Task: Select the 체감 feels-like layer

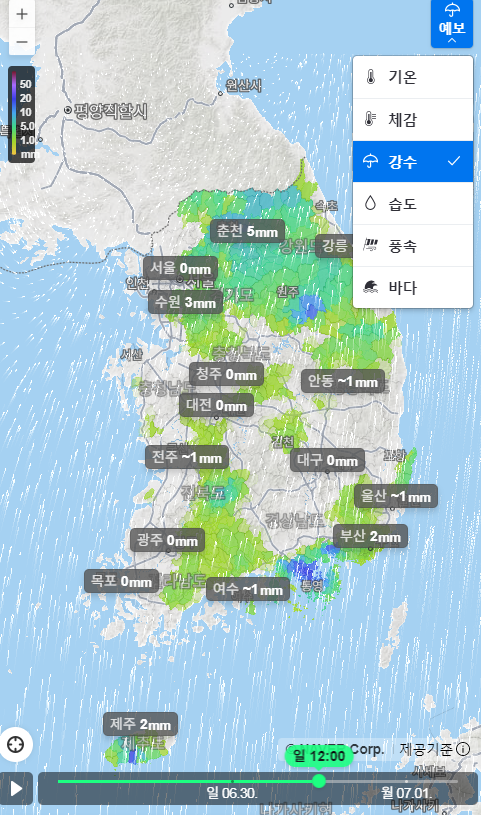Action: pos(413,120)
